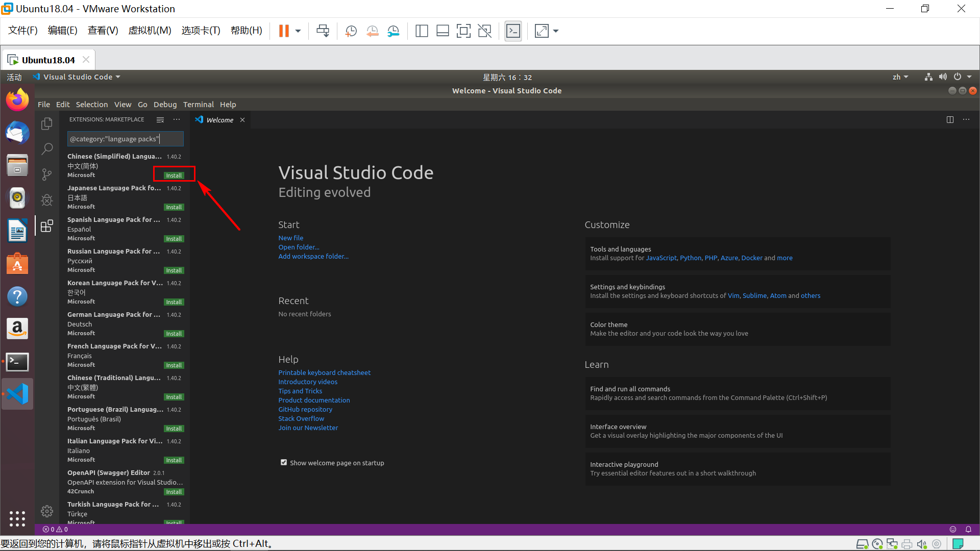Image resolution: width=980 pixels, height=551 pixels.
Task: Click the Split Editor icon
Action: coord(950,119)
